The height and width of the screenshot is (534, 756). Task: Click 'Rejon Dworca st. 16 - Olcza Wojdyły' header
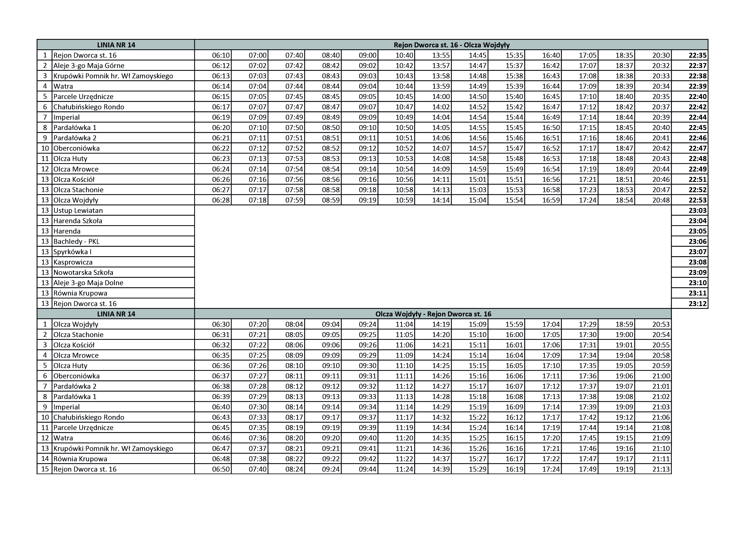[x=451, y=45]
